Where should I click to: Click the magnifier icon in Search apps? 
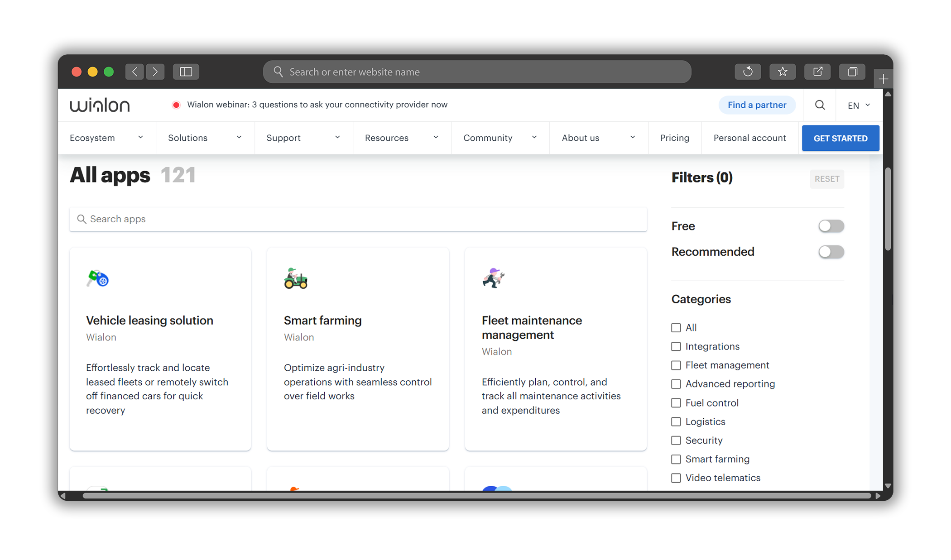tap(82, 219)
